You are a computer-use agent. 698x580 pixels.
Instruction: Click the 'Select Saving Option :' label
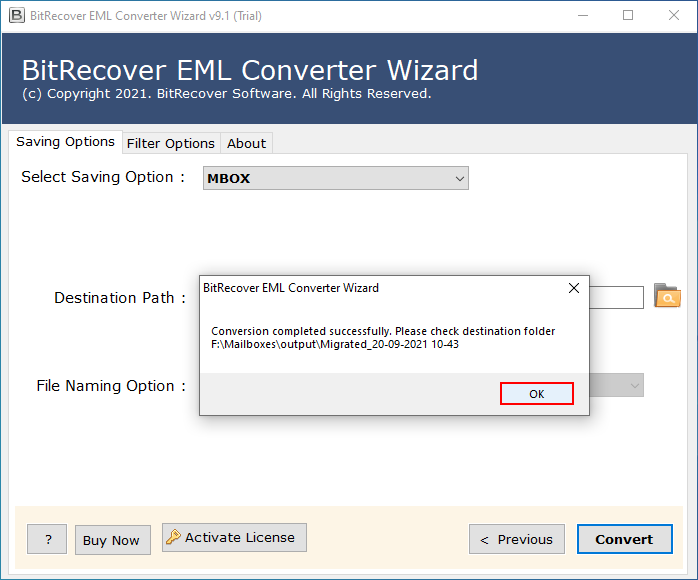(x=103, y=177)
